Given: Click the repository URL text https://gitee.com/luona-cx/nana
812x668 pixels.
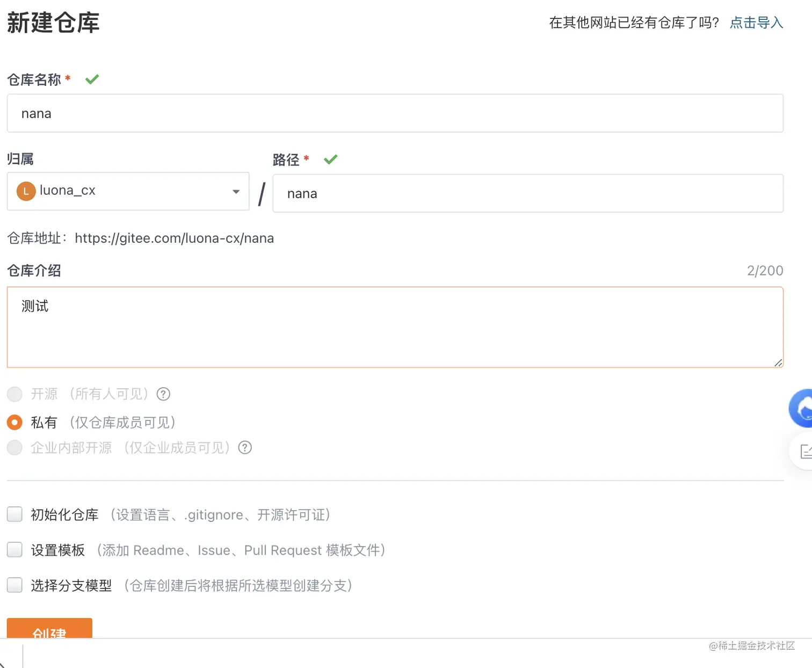Looking at the screenshot, I should pos(175,238).
